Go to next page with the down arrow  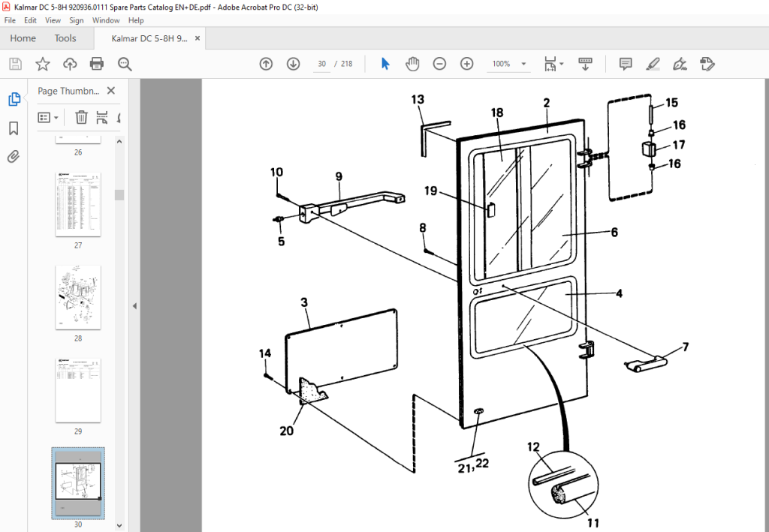coord(294,64)
